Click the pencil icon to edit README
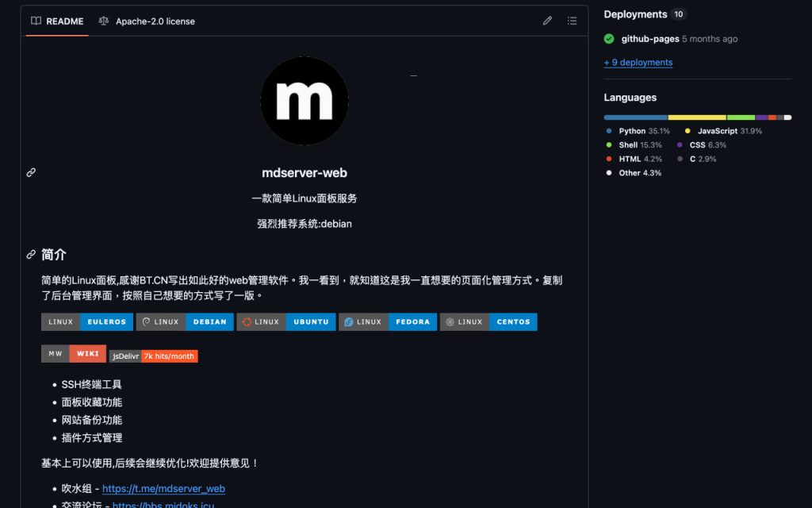Screen dimensions: 812x508 (x=547, y=21)
